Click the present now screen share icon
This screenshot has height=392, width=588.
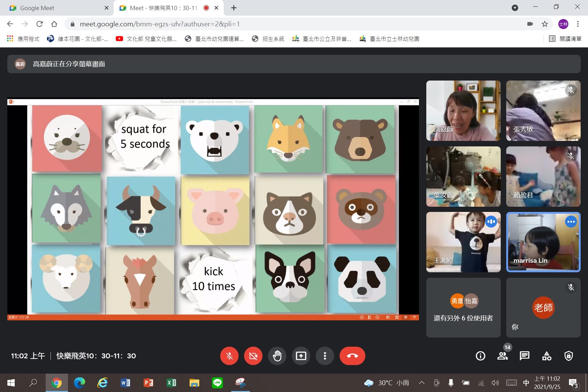coord(301,356)
